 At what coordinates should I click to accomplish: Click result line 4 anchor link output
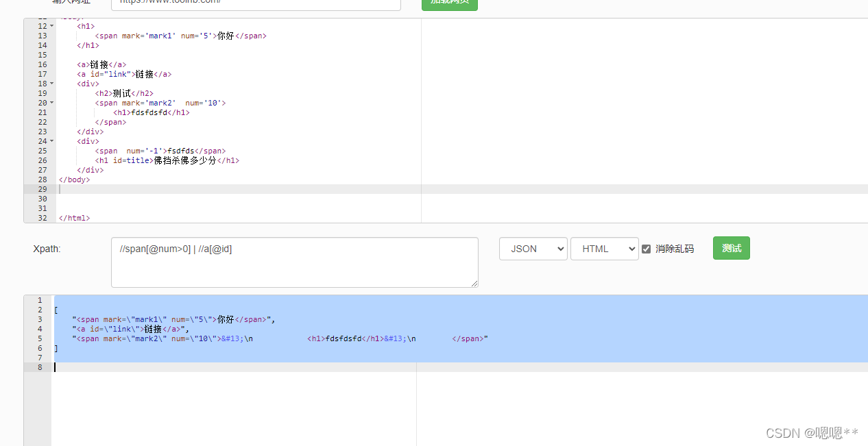[x=130, y=329]
